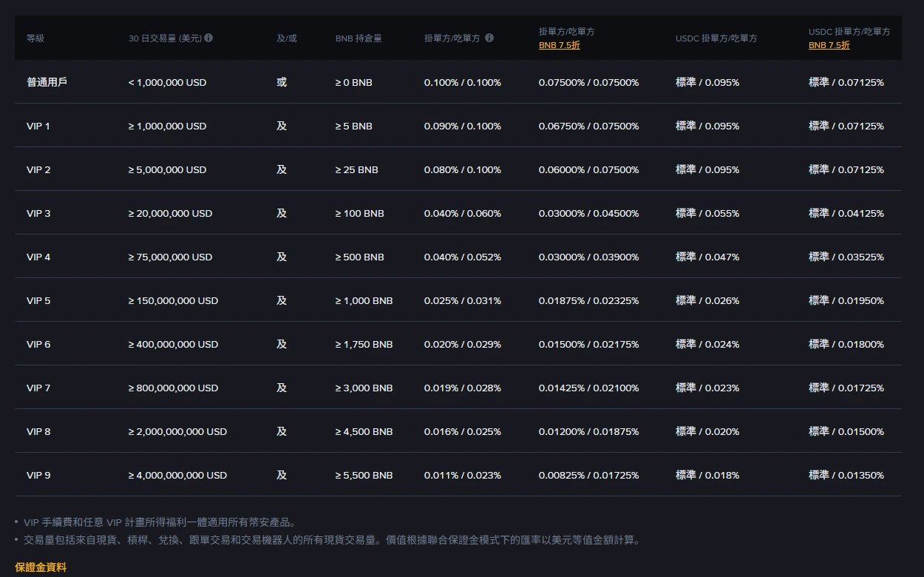924x577 pixels.
Task: Click the '≥ 3,000 BNB' holding cell
Action: pyautogui.click(x=364, y=388)
